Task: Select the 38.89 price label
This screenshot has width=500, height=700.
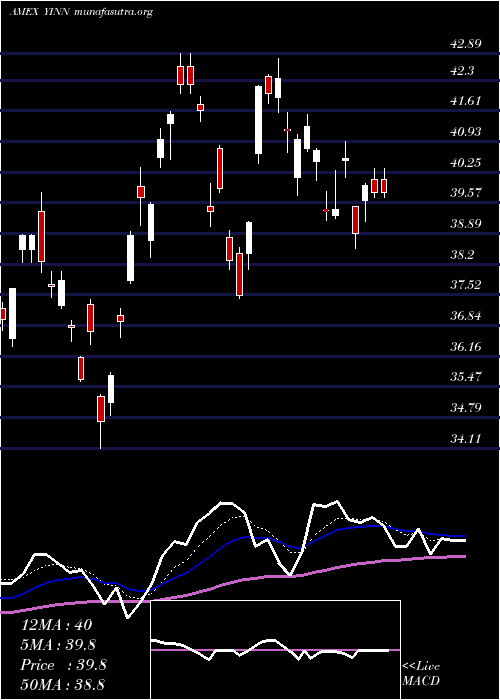Action: (466, 224)
